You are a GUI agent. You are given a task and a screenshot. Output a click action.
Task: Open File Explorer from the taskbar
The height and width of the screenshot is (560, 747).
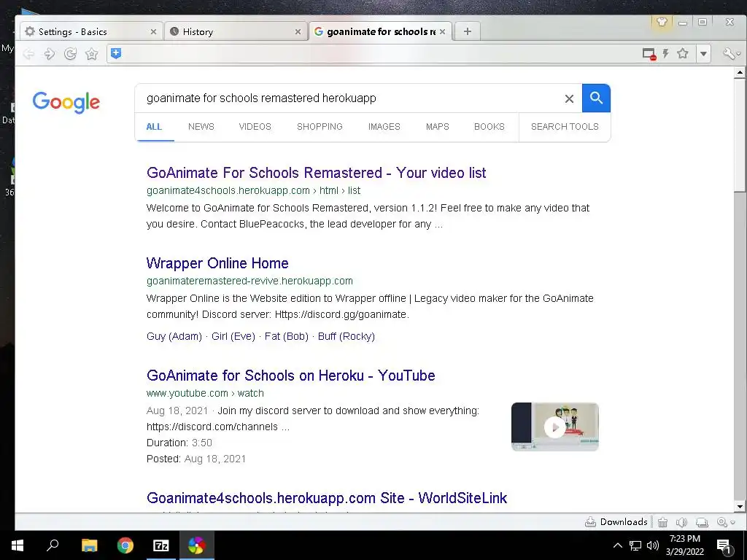point(89,545)
